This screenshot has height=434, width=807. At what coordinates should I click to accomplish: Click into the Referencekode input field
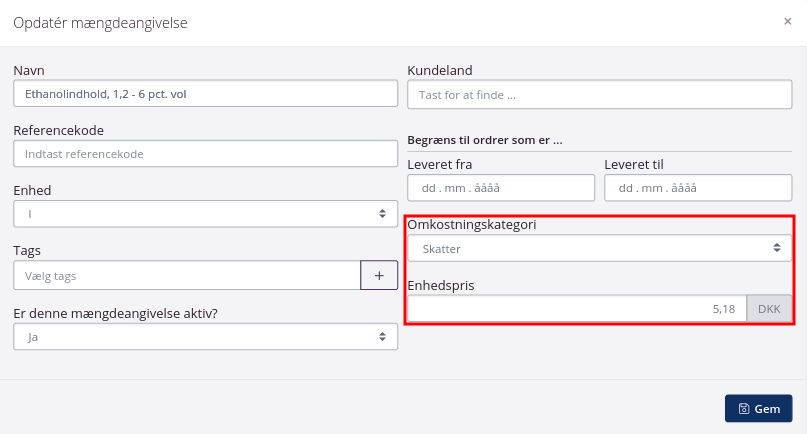pyautogui.click(x=205, y=154)
